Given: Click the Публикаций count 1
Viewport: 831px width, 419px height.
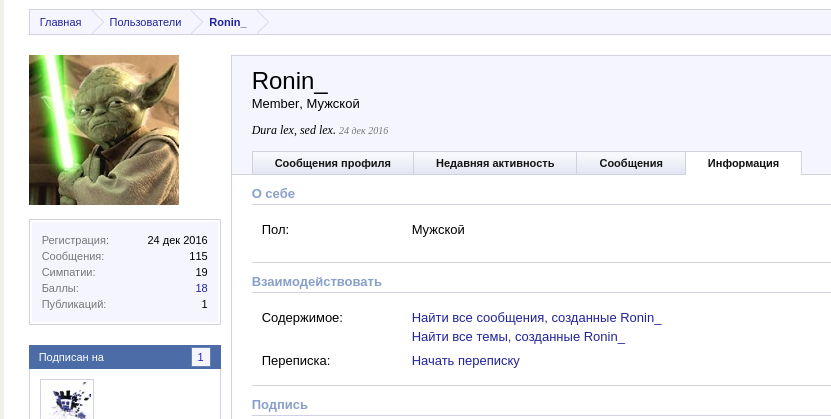Looking at the screenshot, I should 204,304.
